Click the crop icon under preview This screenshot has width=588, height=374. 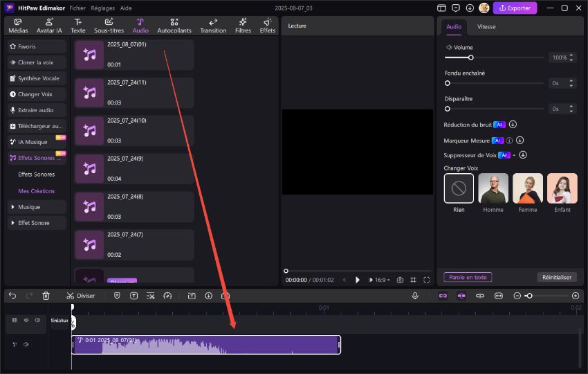click(413, 280)
